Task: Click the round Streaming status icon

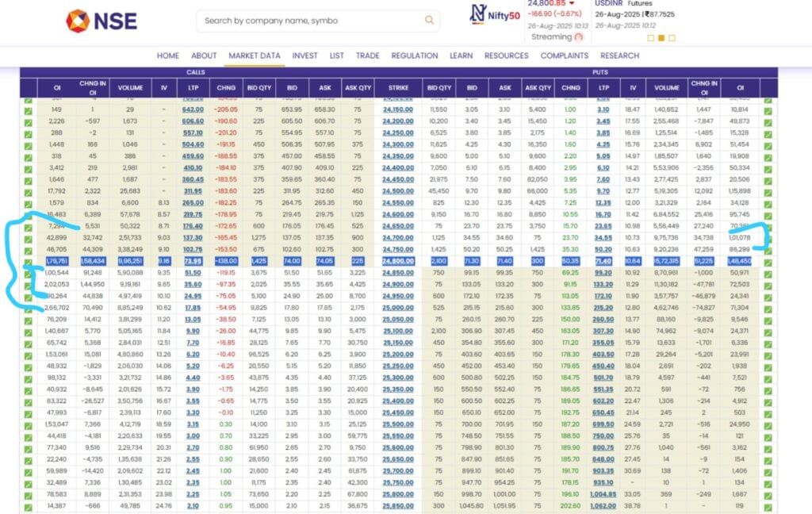Action: pyautogui.click(x=579, y=36)
